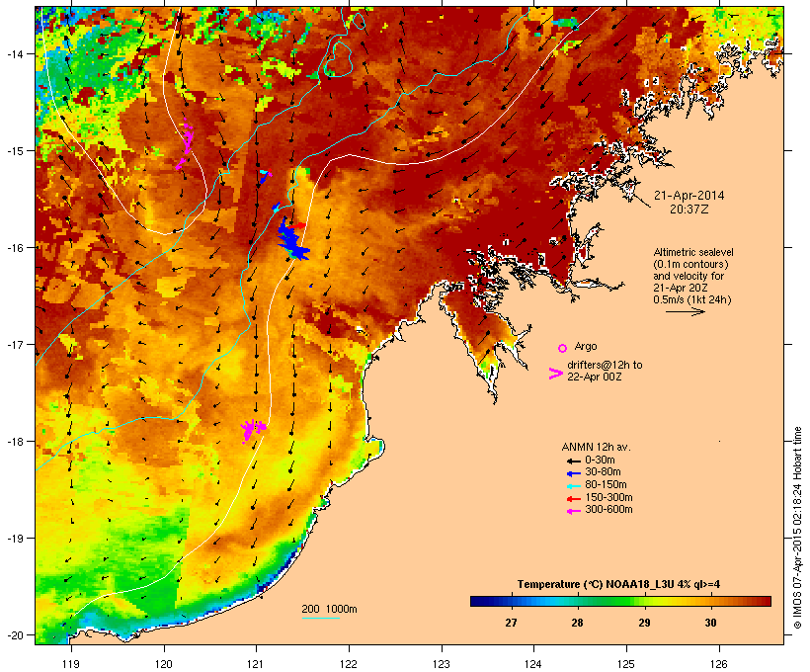Click the '300-600m' depth label
This screenshot has width=810, height=672.
608,510
